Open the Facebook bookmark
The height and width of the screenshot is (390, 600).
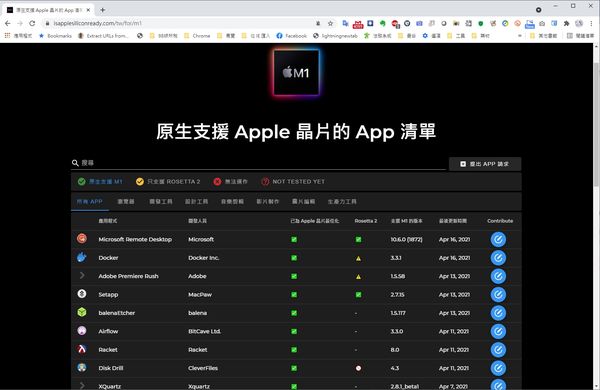[x=292, y=36]
